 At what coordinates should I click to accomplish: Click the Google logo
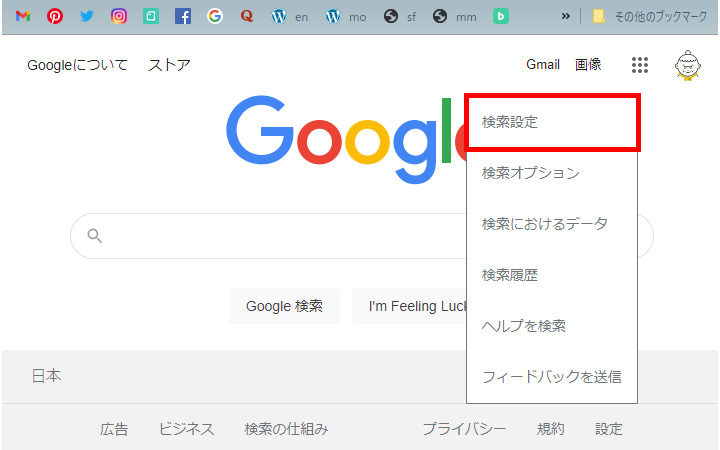[x=346, y=139]
